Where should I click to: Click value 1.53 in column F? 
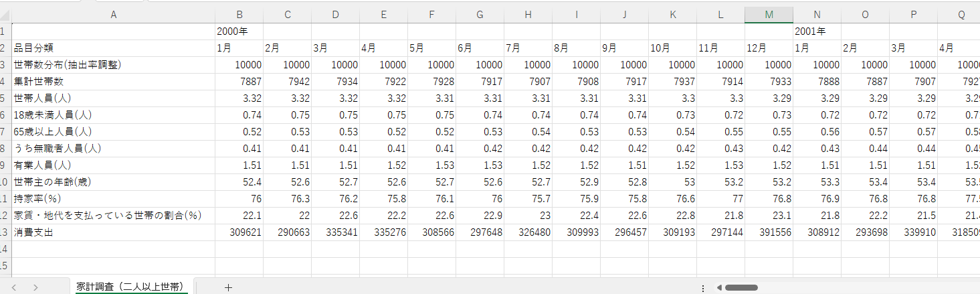(x=432, y=165)
